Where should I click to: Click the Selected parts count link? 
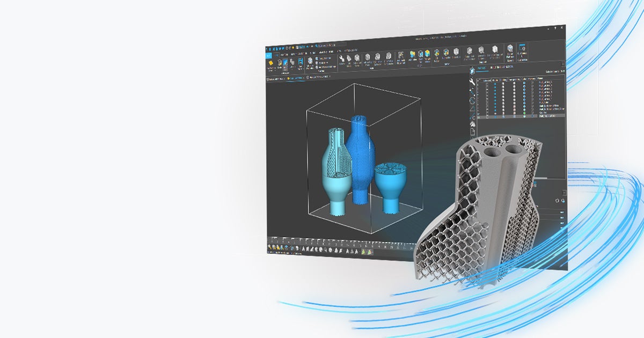[x=555, y=71]
